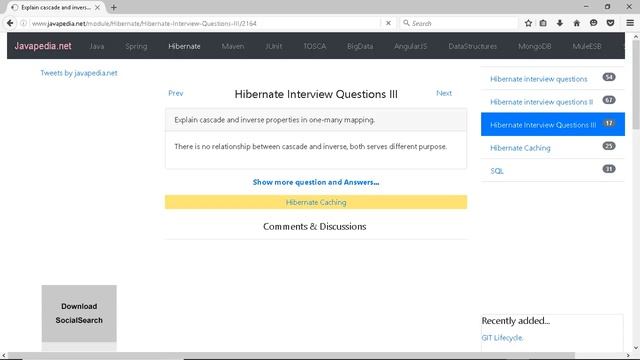
Task: Click the answer text 'There is no relationship between cascade...'
Action: 311,146
